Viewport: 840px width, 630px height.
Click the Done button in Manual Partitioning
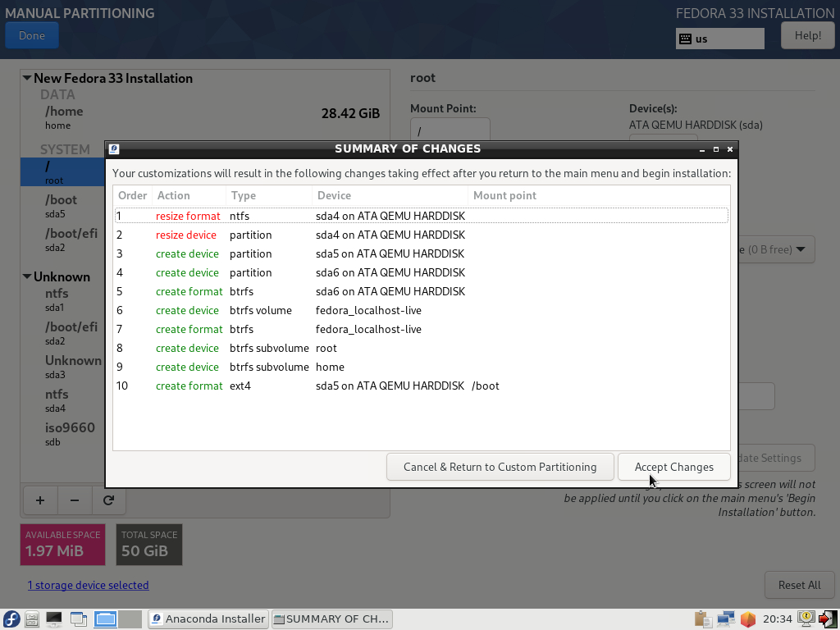(32, 35)
